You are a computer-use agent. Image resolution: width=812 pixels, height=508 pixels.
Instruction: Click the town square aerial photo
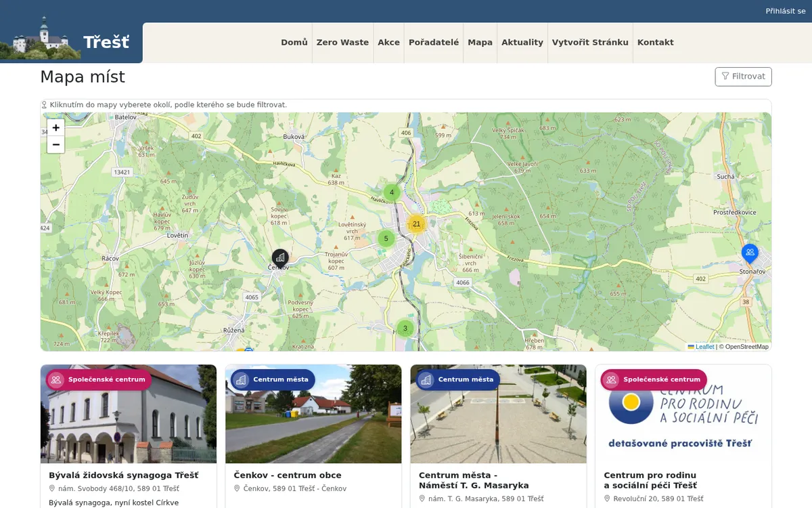(x=498, y=414)
